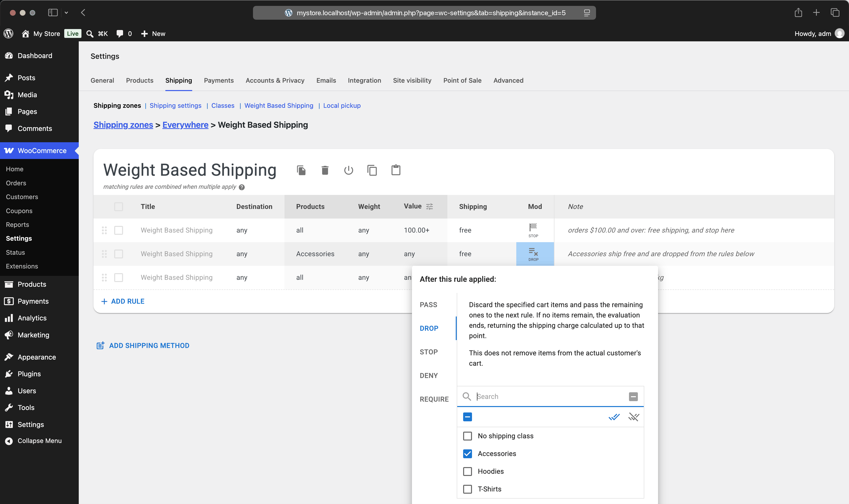
Task: Click the WordPress logo in the admin bar
Action: click(x=8, y=33)
